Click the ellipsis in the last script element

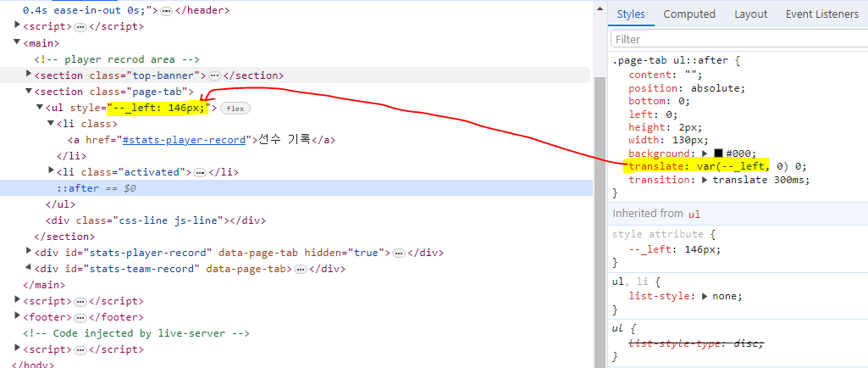click(80, 350)
